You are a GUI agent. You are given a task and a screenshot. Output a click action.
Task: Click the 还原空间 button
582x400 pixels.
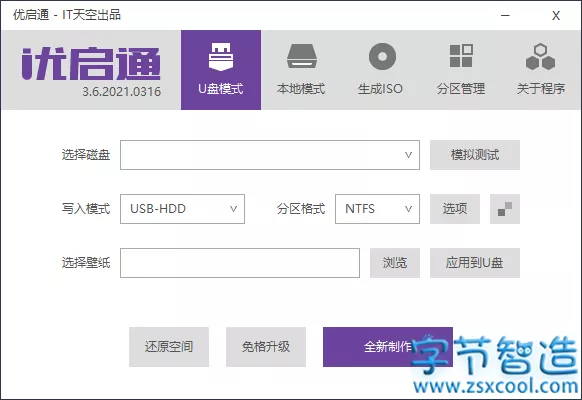[x=169, y=347]
